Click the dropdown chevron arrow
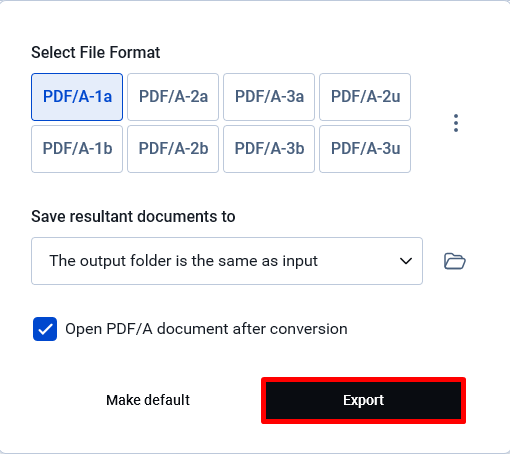This screenshot has height=454, width=510. [406, 261]
